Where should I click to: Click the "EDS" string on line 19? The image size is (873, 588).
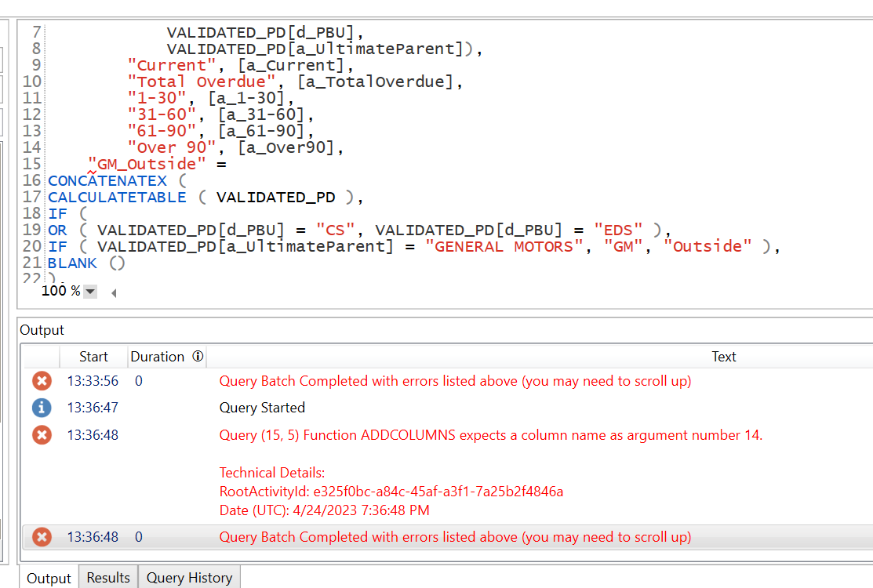click(x=618, y=230)
